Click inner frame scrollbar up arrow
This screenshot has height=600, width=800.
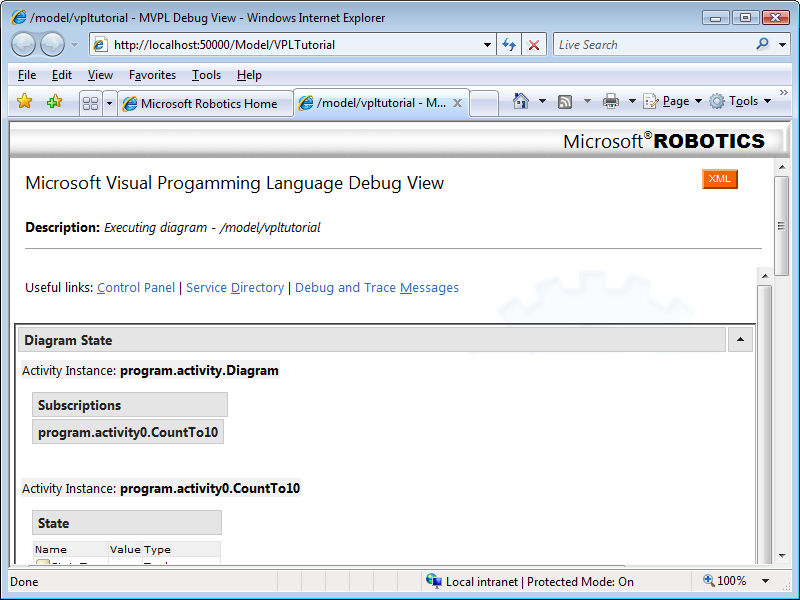(765, 276)
